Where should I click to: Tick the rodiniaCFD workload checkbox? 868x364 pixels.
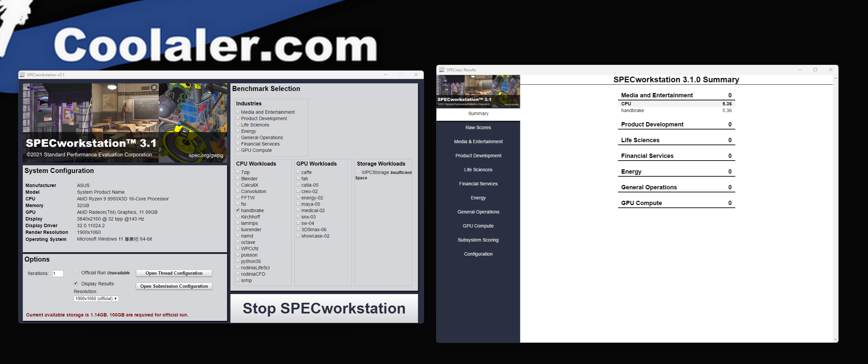point(238,274)
